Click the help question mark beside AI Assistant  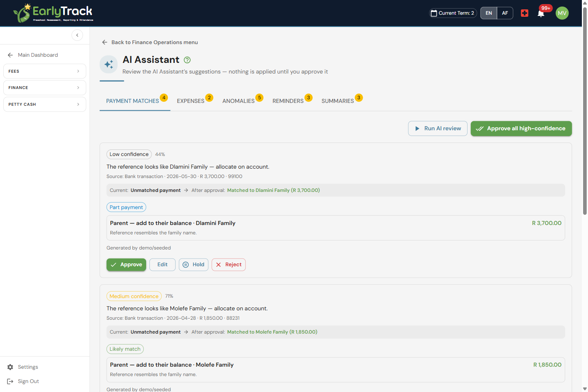(x=187, y=60)
